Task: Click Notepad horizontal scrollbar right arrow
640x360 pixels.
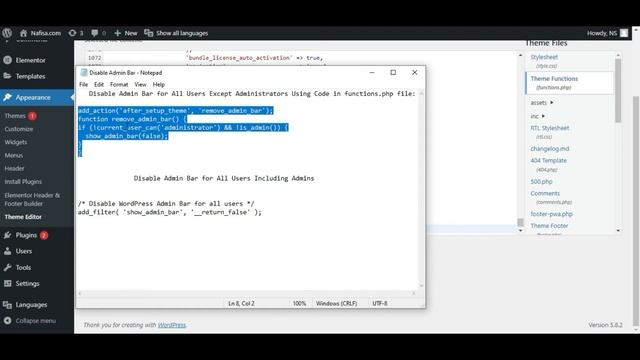Action: [x=413, y=293]
